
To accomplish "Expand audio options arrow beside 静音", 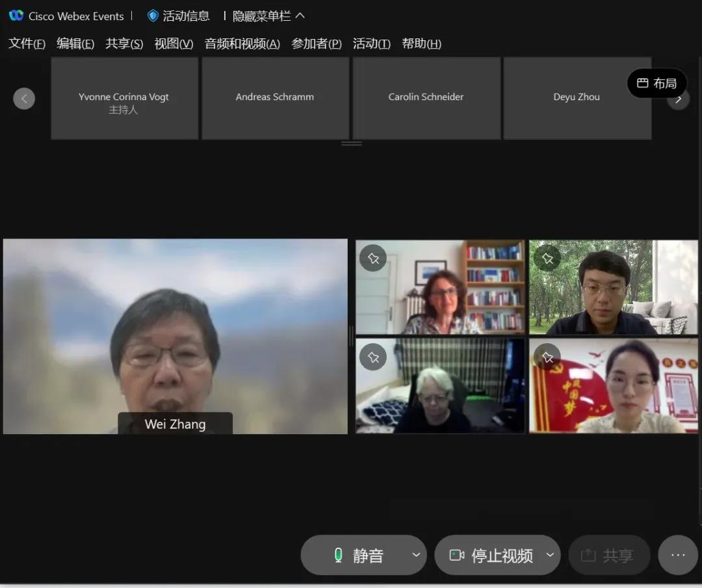I will pos(416,555).
